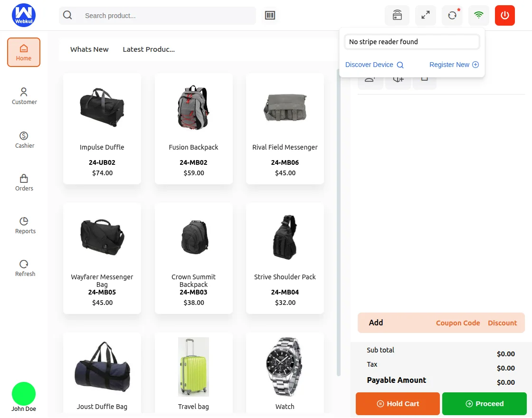
Task: Click the Payable Amount label
Action: coord(396,380)
